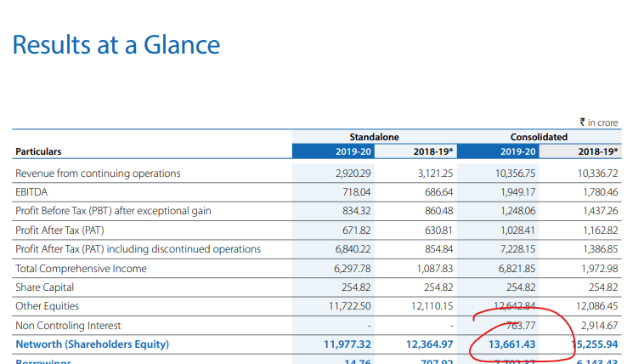Click the Other Equities row label

(x=47, y=306)
